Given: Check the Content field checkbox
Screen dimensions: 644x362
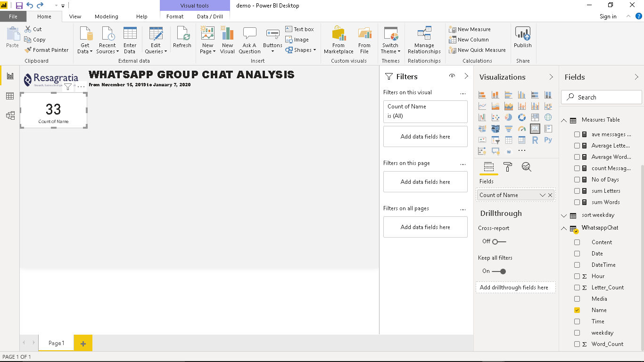Looking at the screenshot, I should pos(577,242).
